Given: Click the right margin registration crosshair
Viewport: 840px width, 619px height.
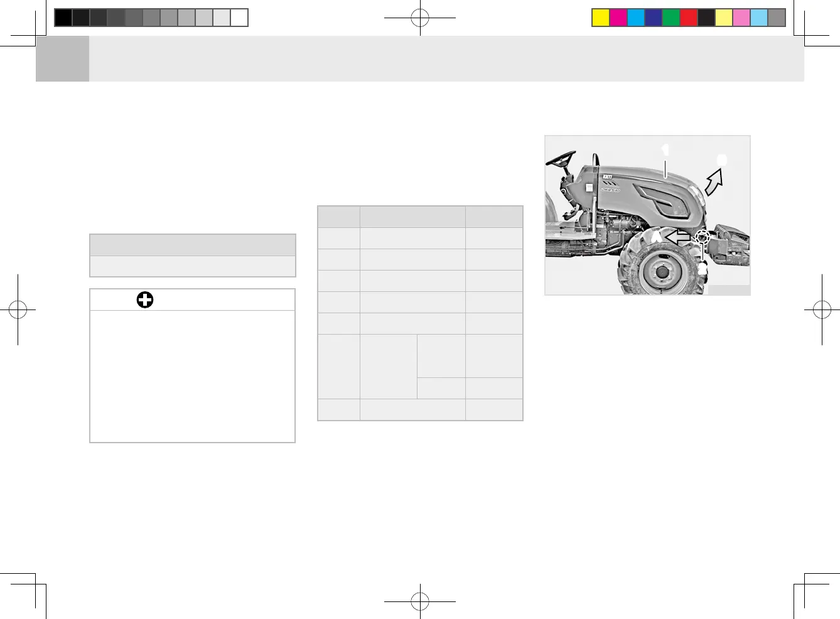Looking at the screenshot, I should 822,309.
